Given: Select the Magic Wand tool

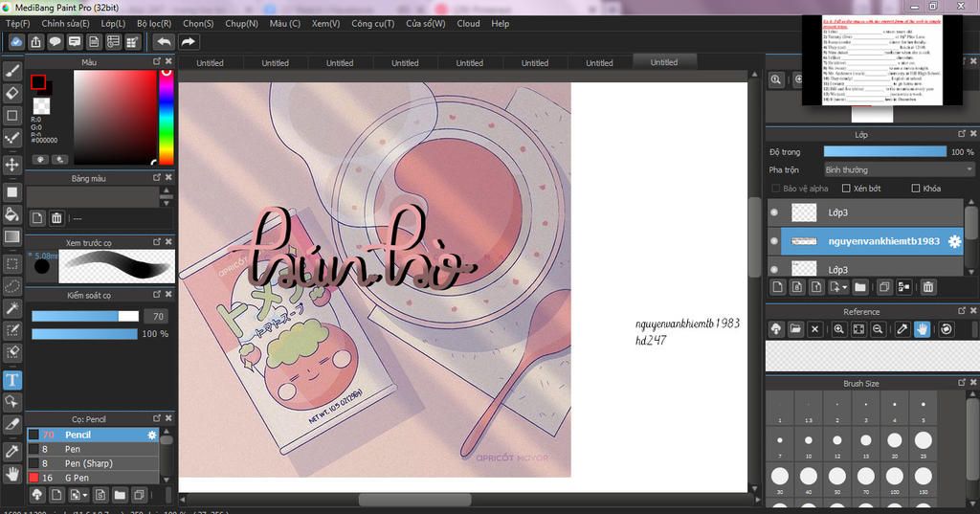Looking at the screenshot, I should coord(11,307).
